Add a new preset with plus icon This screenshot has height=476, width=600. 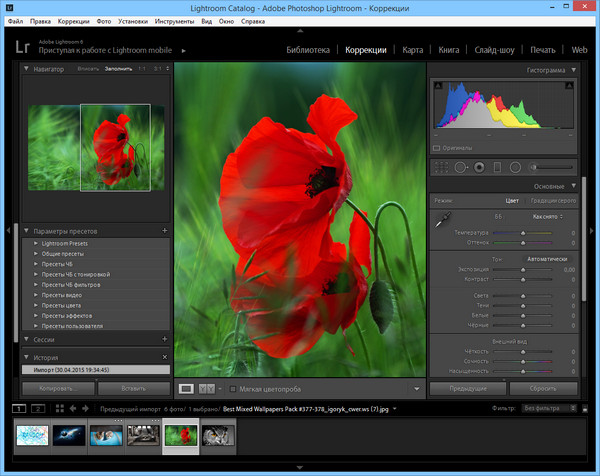pyautogui.click(x=164, y=231)
